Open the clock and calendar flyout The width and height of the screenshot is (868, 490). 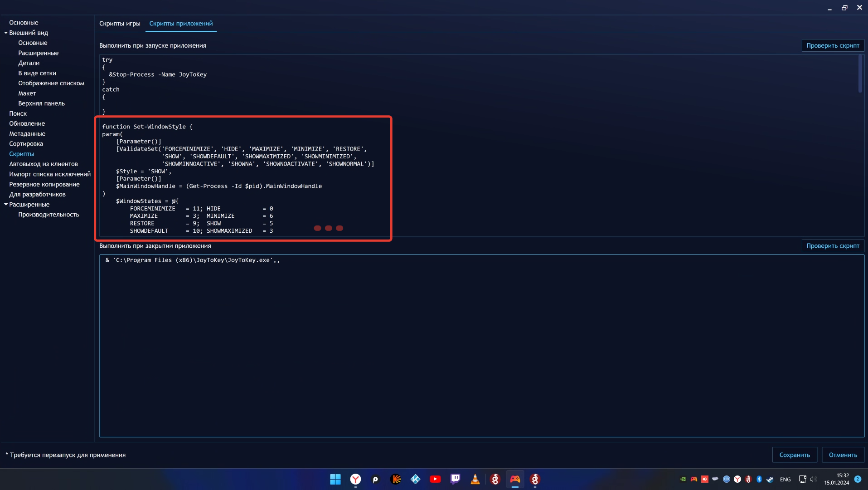click(x=837, y=479)
